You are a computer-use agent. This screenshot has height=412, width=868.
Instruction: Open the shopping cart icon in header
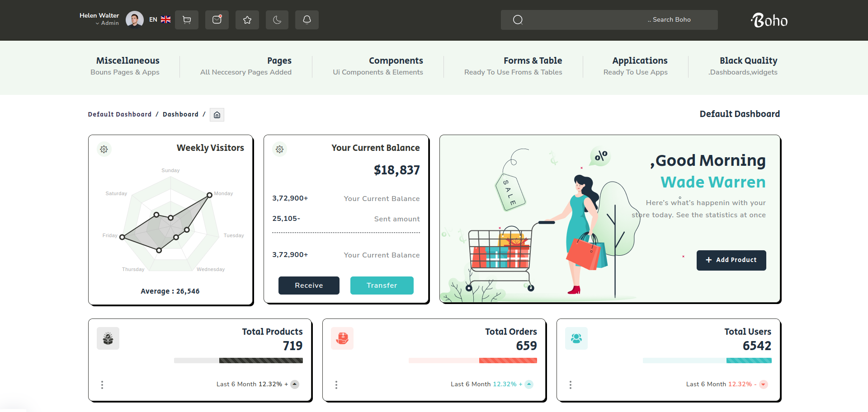[187, 20]
